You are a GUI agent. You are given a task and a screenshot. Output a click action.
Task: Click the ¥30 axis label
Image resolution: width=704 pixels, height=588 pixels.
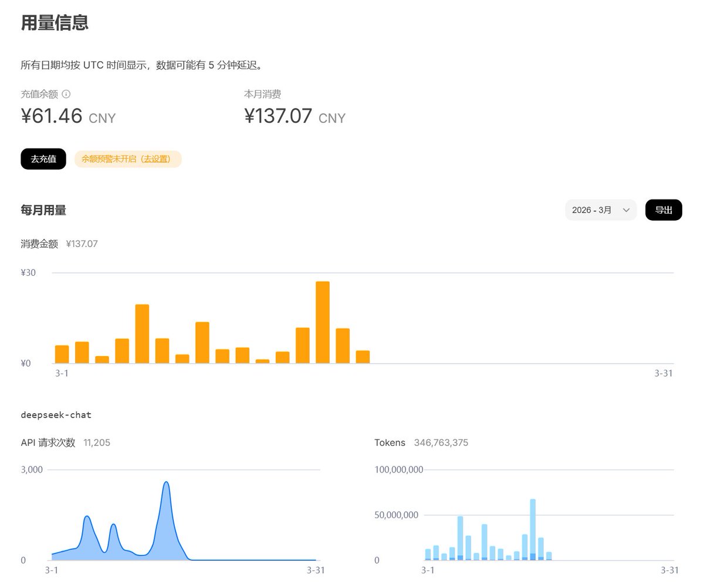point(28,272)
